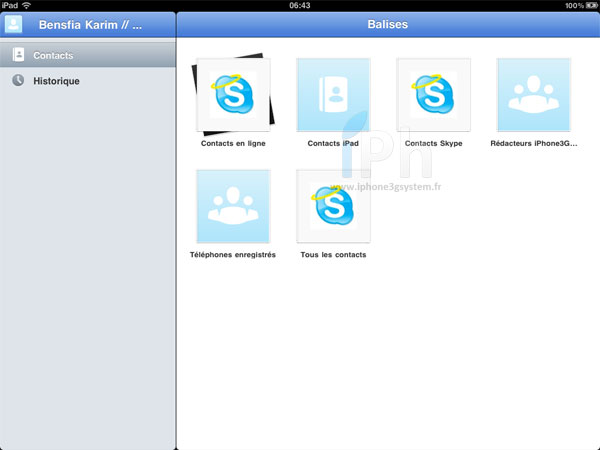The height and width of the screenshot is (450, 600).
Task: Tap the Balises title bar
Action: [x=386, y=25]
